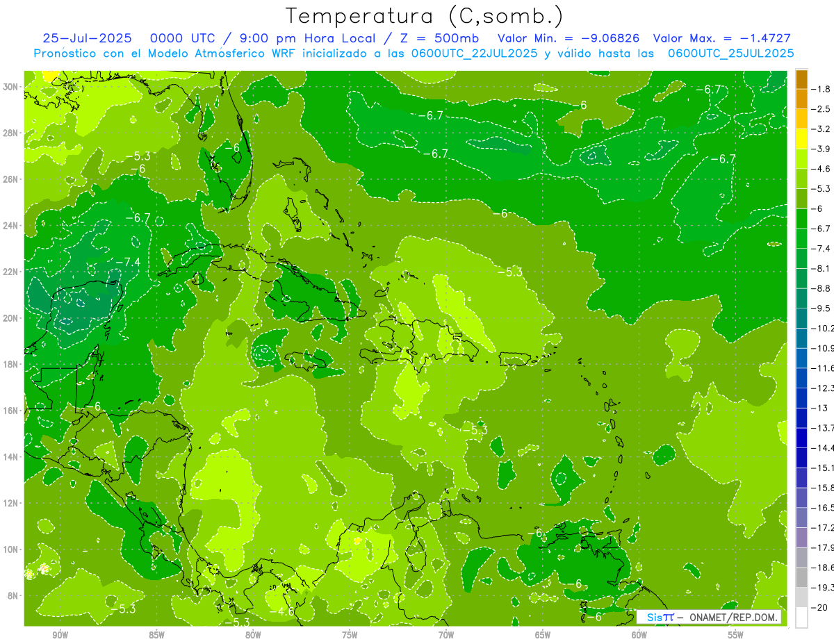
Task: Click the purple legend swatch between -17.2 and -17.9
Action: click(x=801, y=537)
